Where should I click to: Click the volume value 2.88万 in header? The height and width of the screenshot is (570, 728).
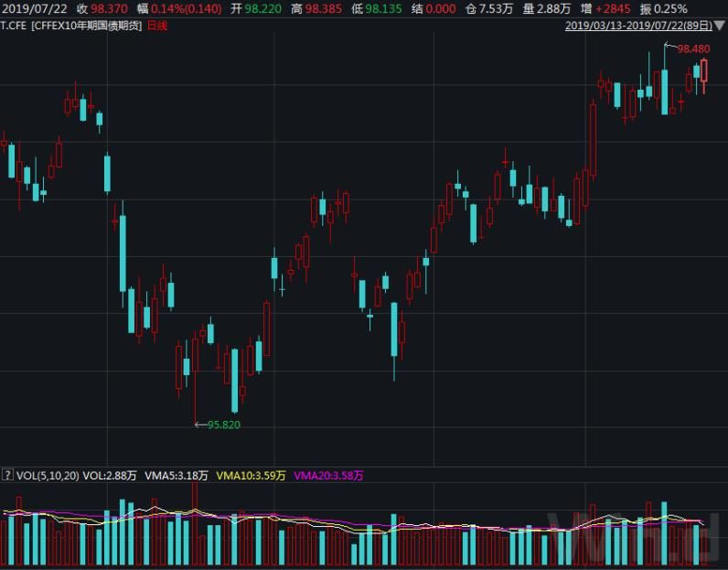point(554,8)
